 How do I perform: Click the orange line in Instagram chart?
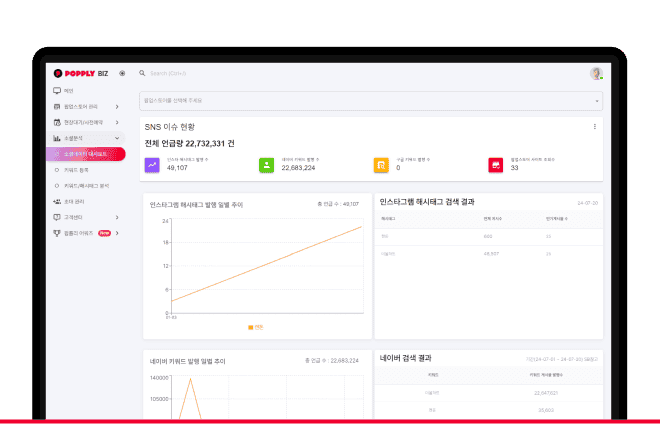pyautogui.click(x=266, y=264)
